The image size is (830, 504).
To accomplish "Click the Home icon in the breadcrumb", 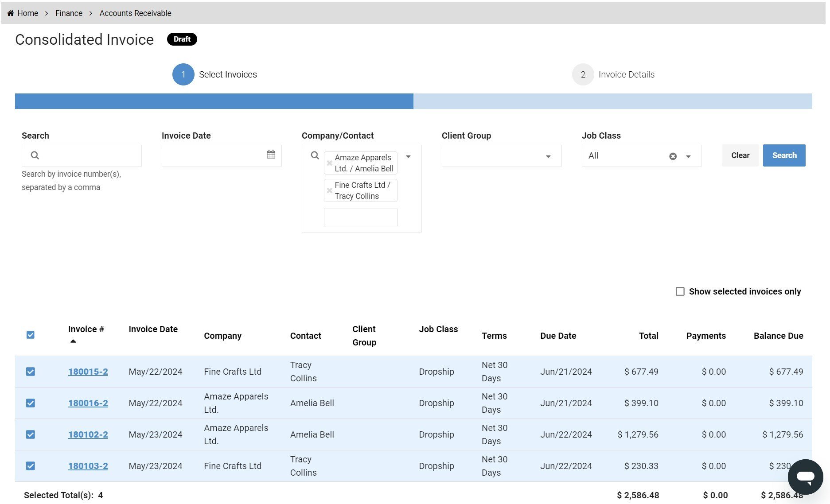I will point(11,13).
